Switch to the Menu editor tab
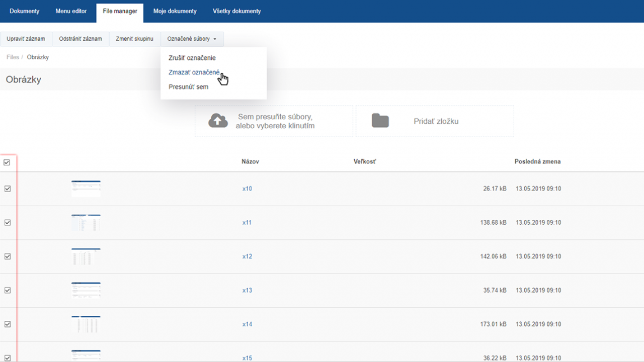 click(x=71, y=11)
